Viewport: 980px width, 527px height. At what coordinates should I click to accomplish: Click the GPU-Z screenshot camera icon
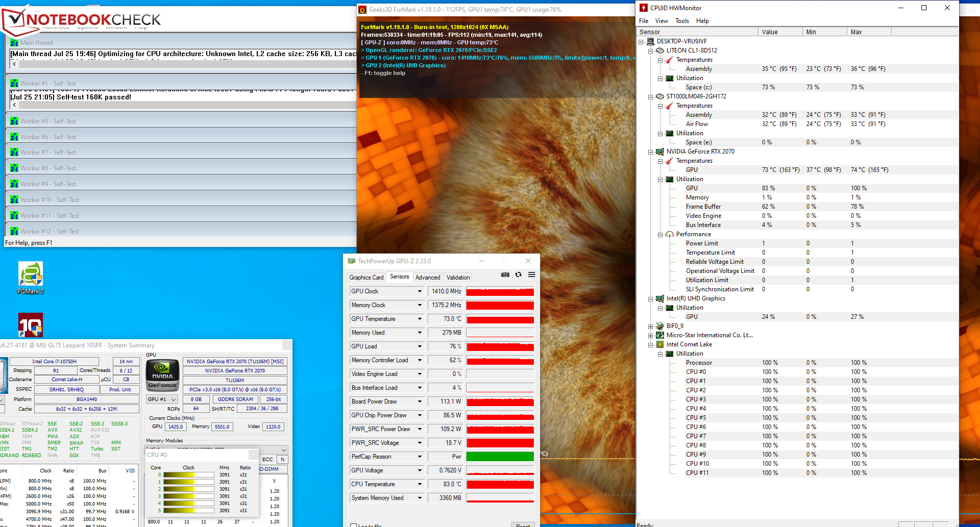coord(505,274)
